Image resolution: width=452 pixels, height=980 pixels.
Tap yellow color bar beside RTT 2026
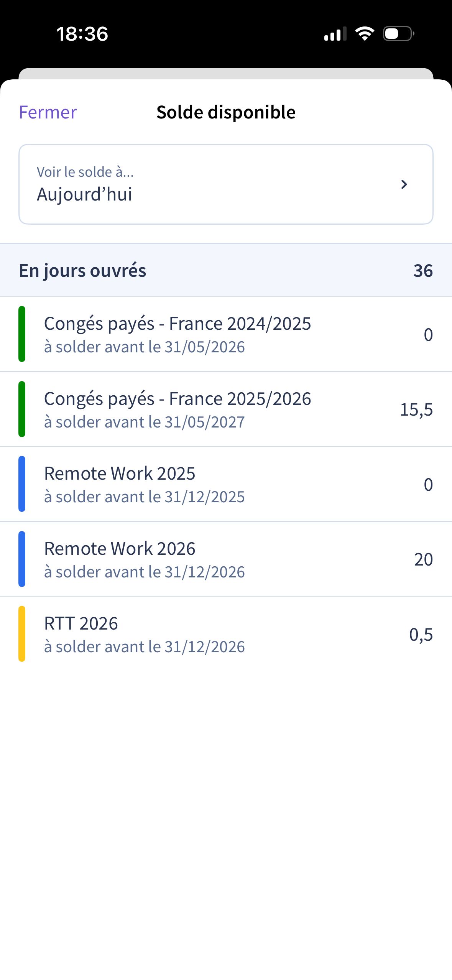(22, 634)
